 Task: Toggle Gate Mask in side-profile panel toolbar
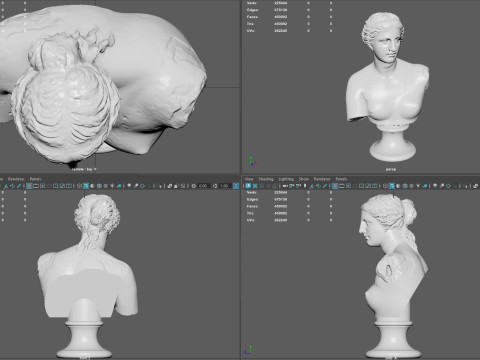point(355,186)
